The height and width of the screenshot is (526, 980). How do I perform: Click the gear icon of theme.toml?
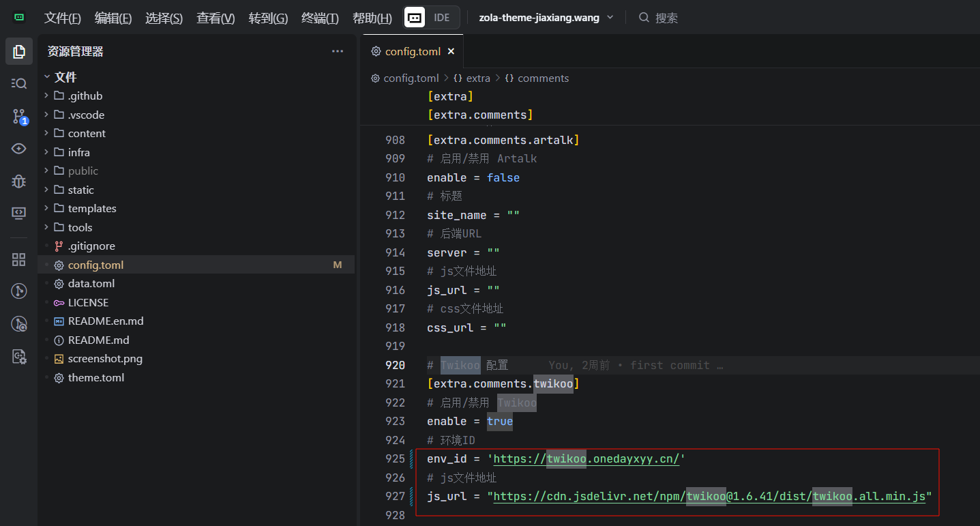59,377
